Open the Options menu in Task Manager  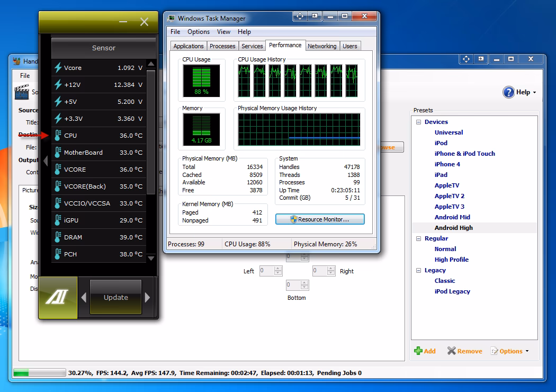(198, 32)
